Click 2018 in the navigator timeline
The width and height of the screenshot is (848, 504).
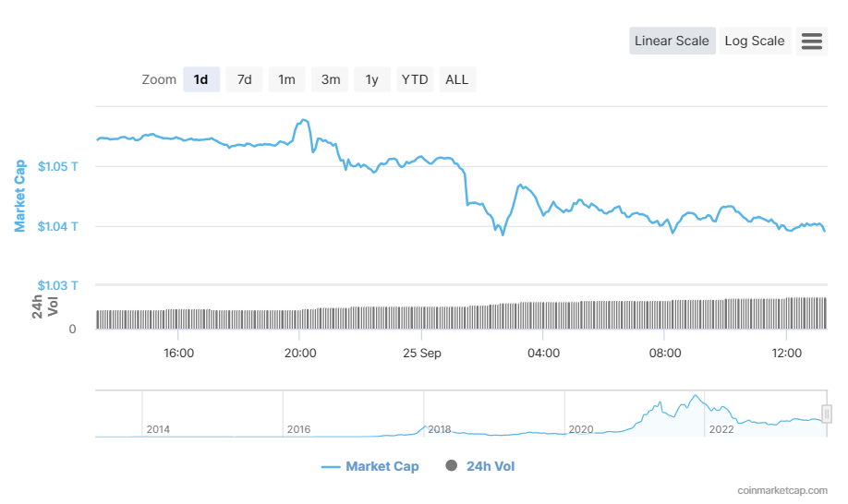click(440, 429)
